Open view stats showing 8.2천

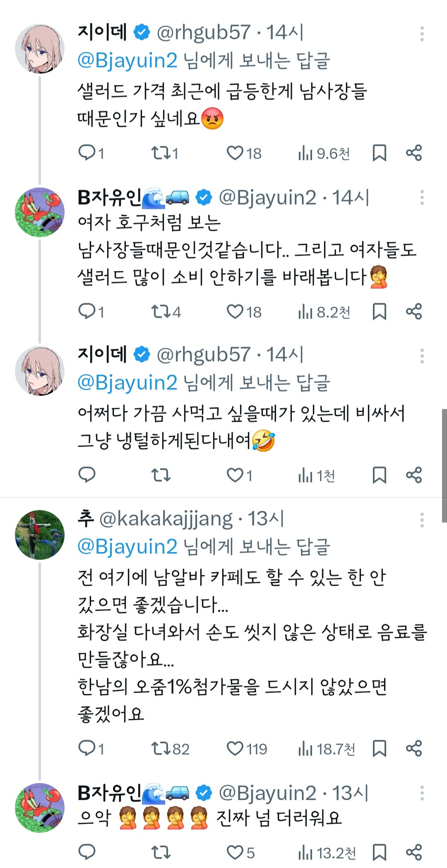(x=324, y=312)
